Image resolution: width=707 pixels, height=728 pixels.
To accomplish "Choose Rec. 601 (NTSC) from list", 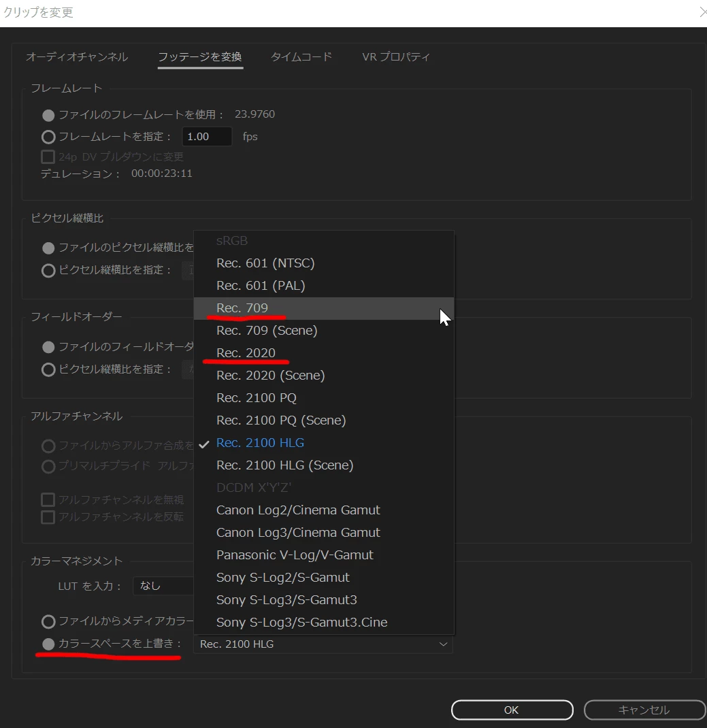I will click(x=324, y=263).
